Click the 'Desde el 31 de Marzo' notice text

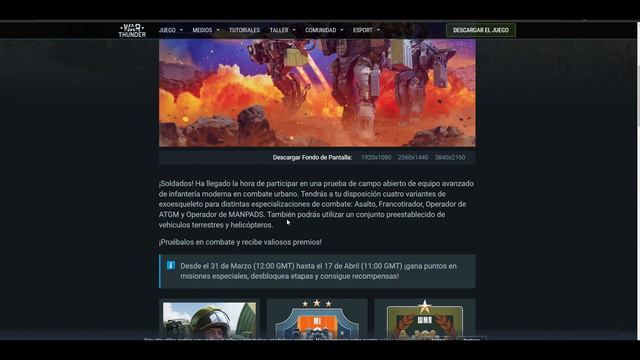pyautogui.click(x=318, y=271)
